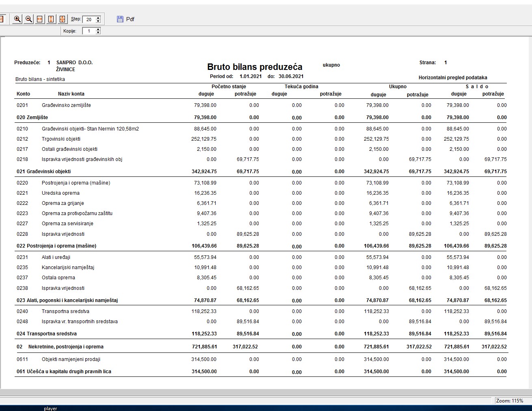
Task: Increase the Step value with up arrow
Action: tap(98, 17)
